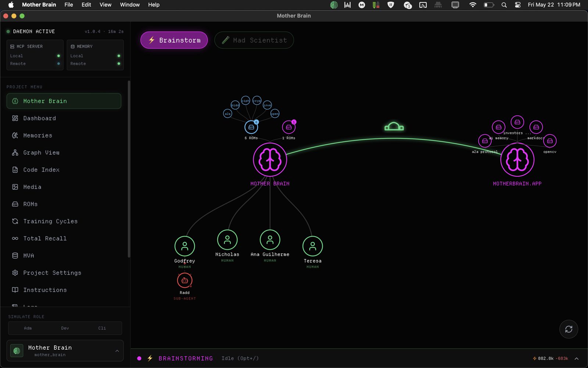Click the Ana Guilherme human node
The height and width of the screenshot is (368, 588).
[270, 240]
